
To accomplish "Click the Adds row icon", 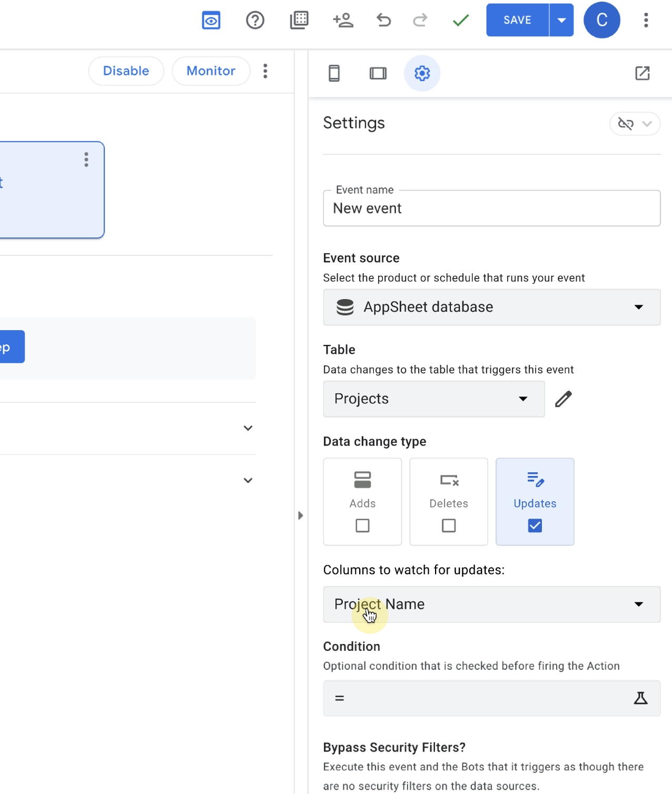I will click(362, 480).
